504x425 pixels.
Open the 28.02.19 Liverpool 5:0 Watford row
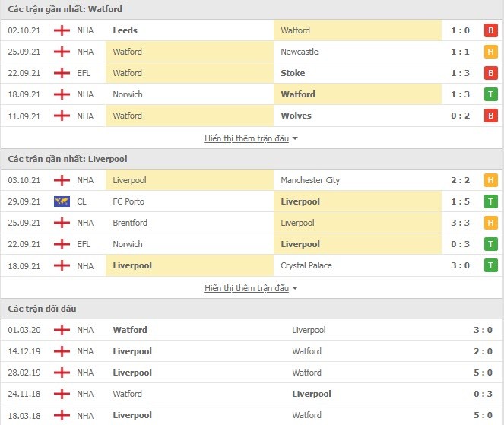252,373
